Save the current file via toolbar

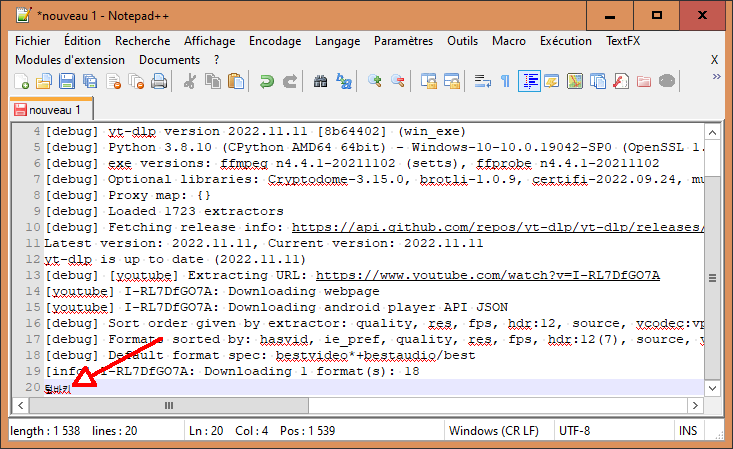[x=67, y=81]
